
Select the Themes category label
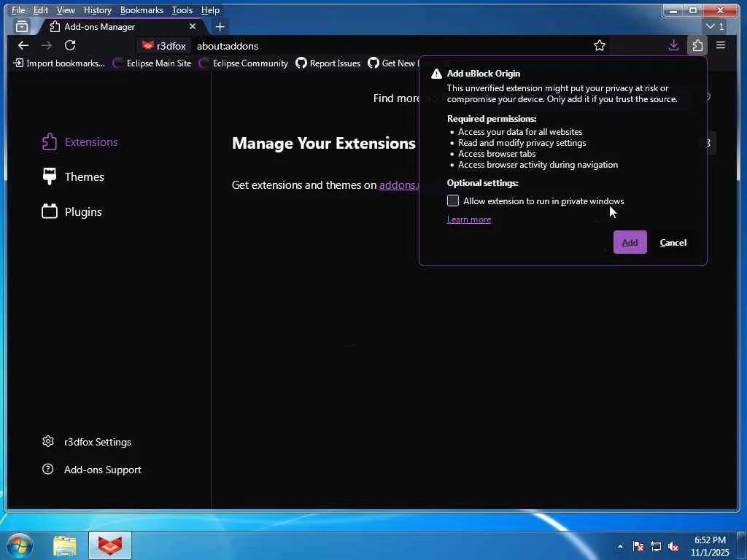tap(85, 176)
